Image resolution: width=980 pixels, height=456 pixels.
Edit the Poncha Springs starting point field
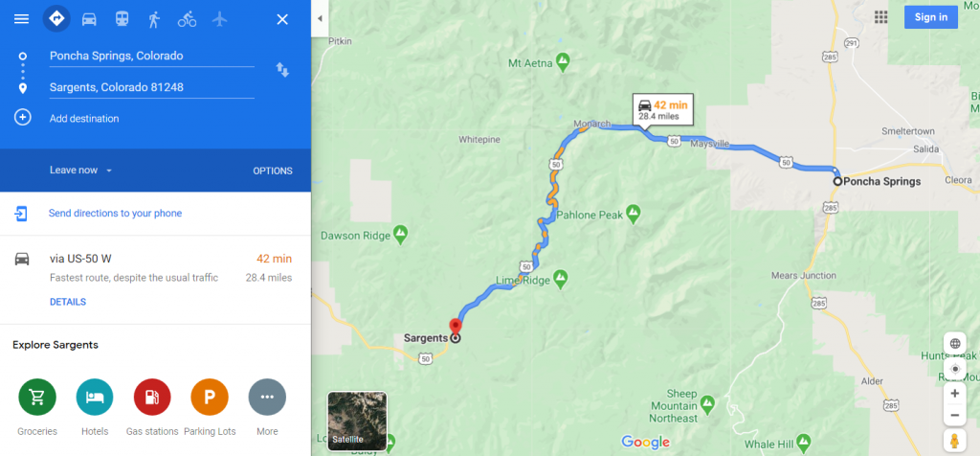(152, 56)
